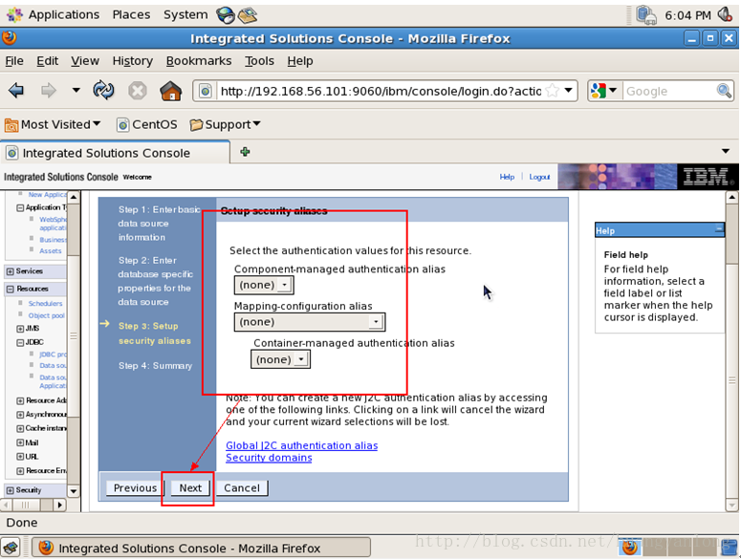Screen dimensions: 741x560
Task: Click main content scroll-up arrow
Action: coord(731,198)
